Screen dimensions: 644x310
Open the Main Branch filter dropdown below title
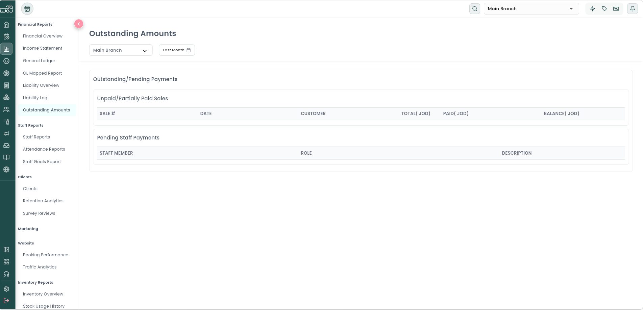pos(121,50)
